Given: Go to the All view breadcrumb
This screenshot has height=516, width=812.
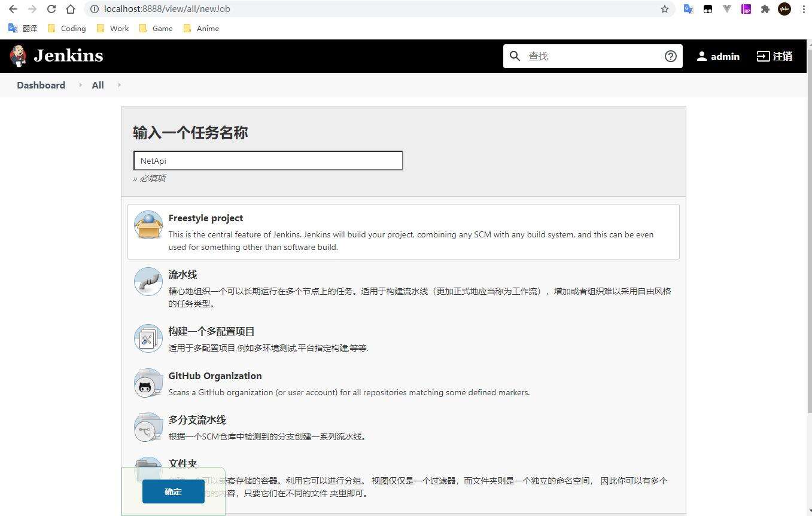Looking at the screenshot, I should pos(98,85).
